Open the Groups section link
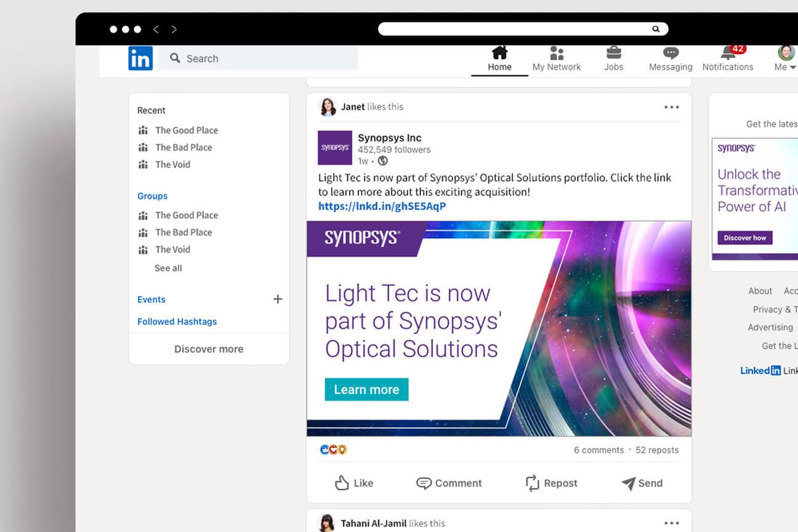Screen dimensions: 798x532 (152, 196)
